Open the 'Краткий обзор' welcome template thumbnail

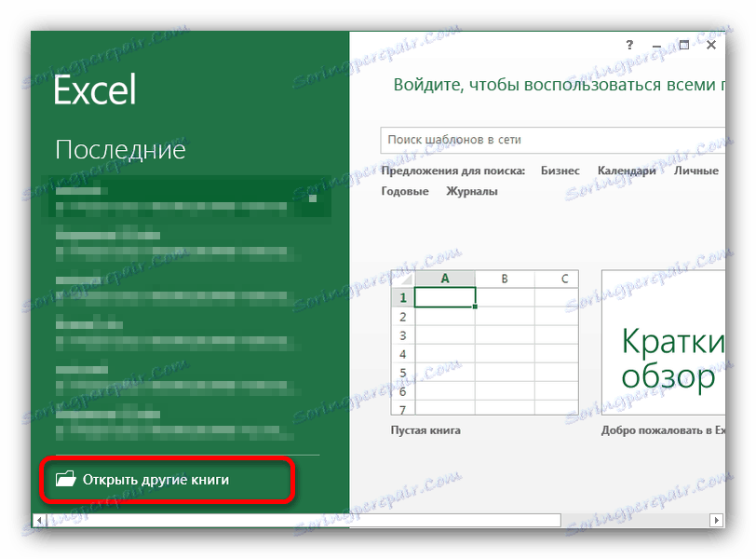pos(664,343)
